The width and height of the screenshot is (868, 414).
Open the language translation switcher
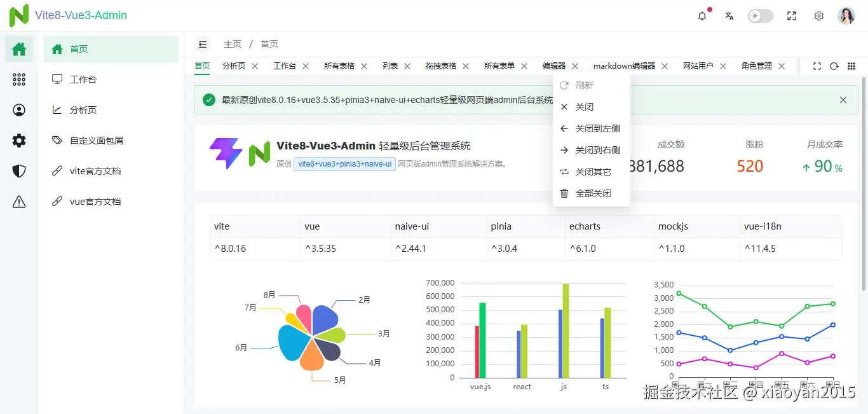729,16
